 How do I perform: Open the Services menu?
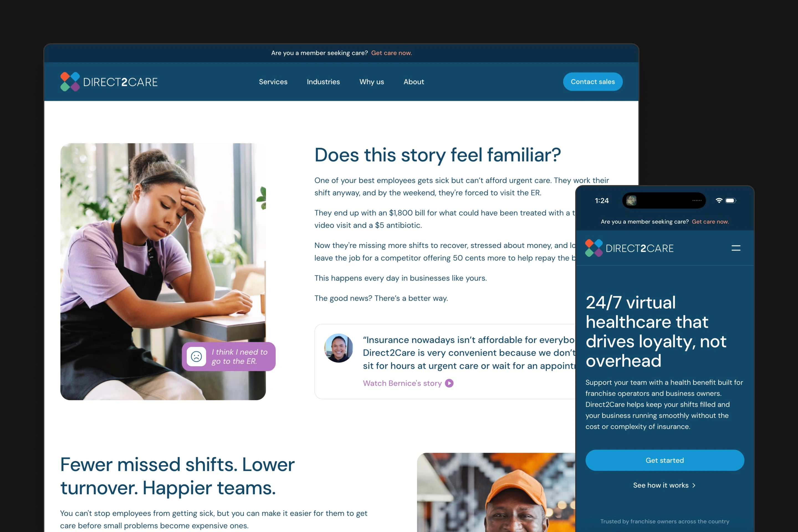[273, 82]
